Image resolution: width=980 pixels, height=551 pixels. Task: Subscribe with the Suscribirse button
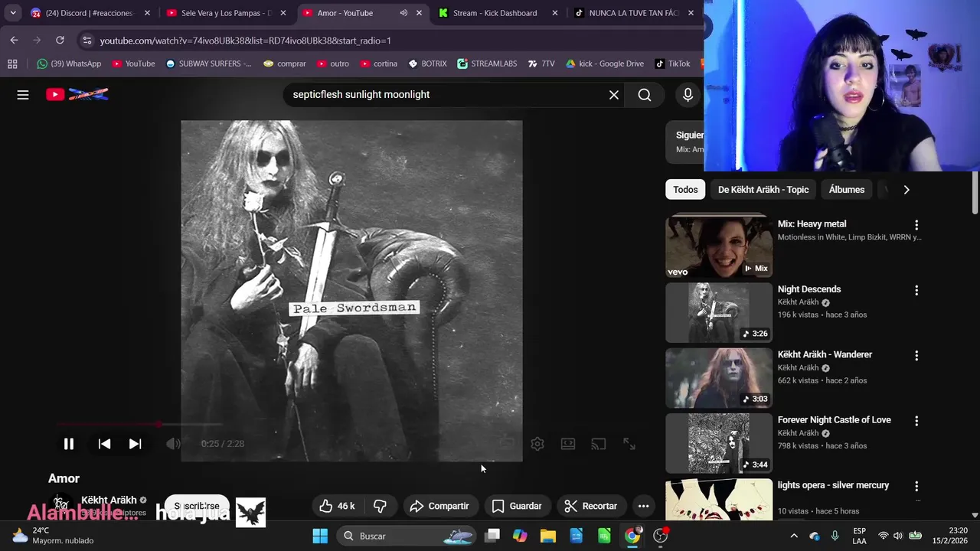(197, 506)
